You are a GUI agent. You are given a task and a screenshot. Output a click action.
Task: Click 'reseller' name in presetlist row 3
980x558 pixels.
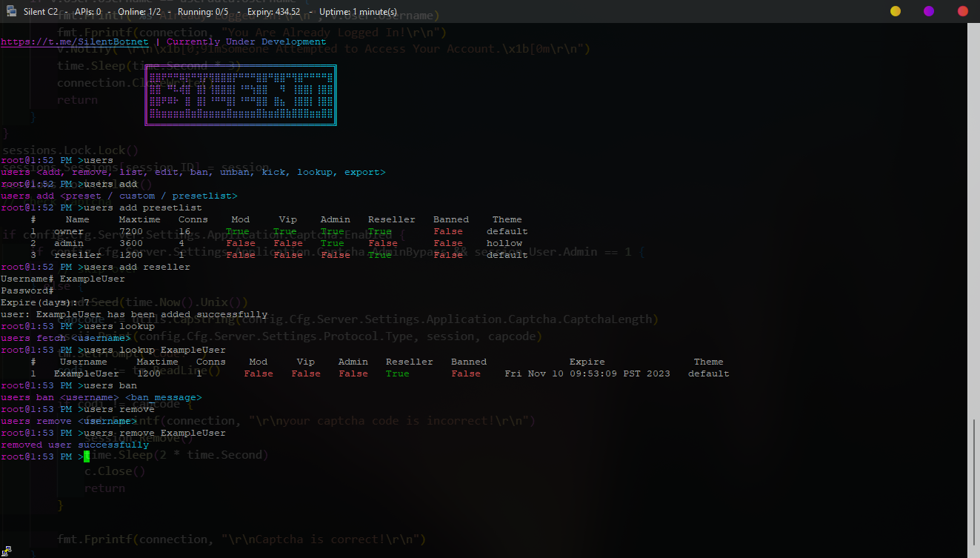coord(78,255)
